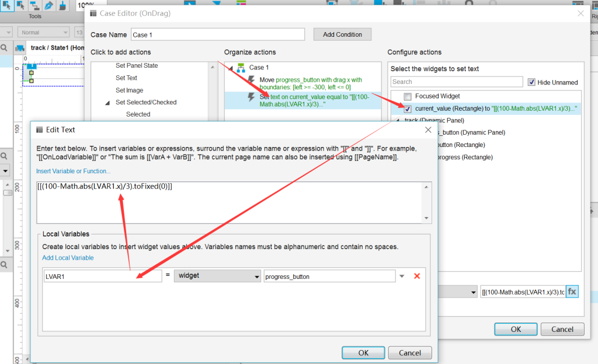Click the Insert Variable or Function link
Screen dimensions: 598x364
coord(73,171)
